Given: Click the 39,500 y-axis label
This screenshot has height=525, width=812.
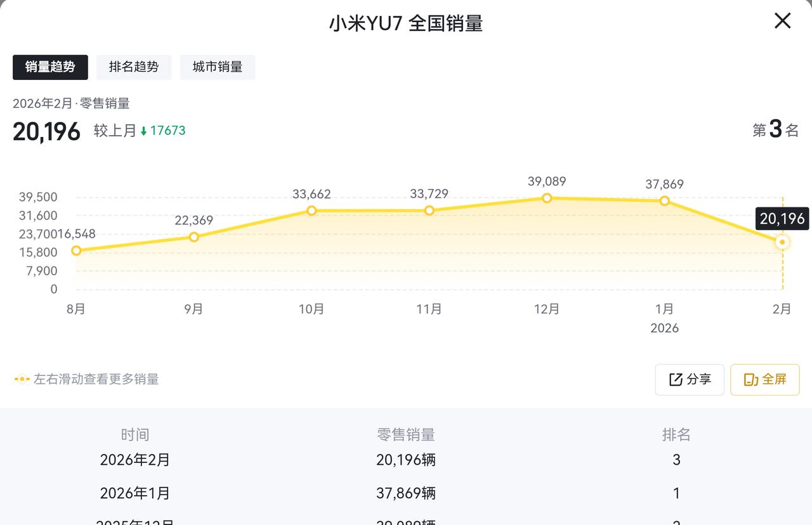Looking at the screenshot, I should pos(38,197).
